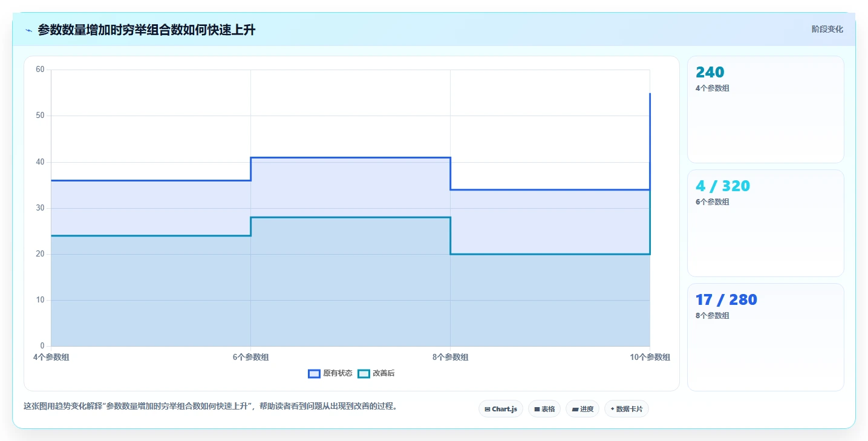
Task: Select the 数据卡片 tag
Action: (x=627, y=409)
